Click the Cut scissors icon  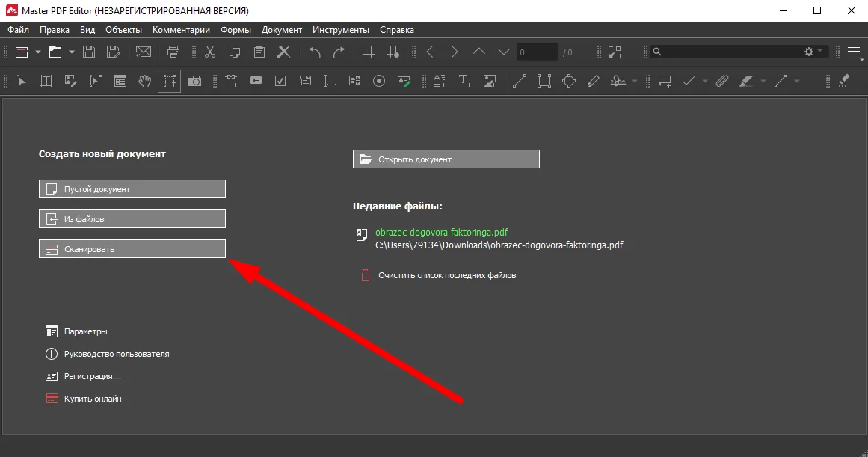tap(210, 52)
